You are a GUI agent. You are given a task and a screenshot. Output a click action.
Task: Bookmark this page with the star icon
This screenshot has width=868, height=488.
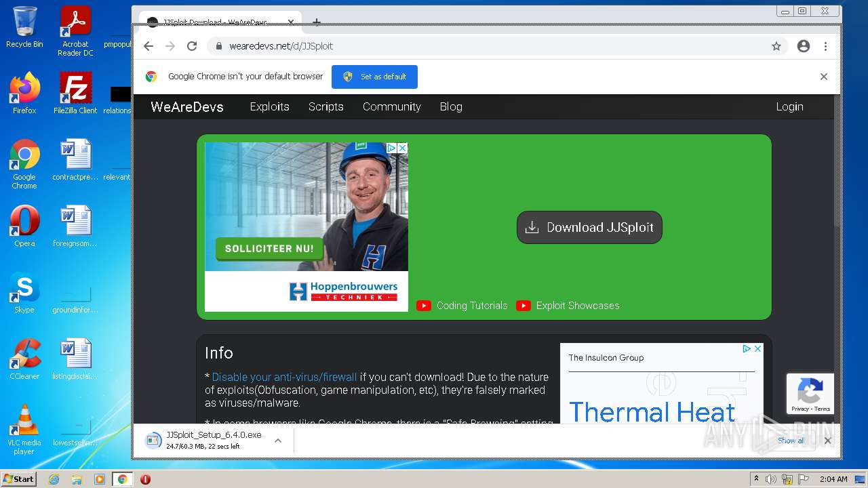tap(776, 46)
